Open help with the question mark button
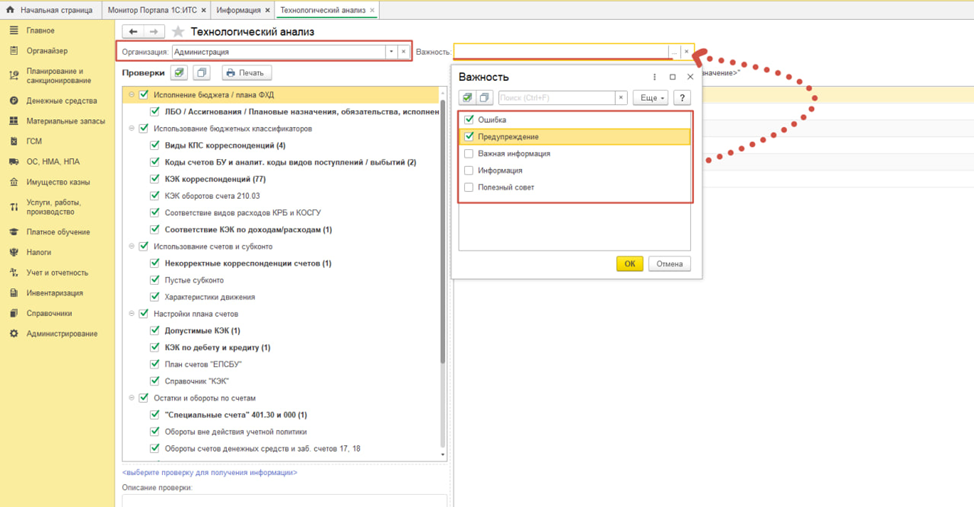The width and height of the screenshot is (974, 507). click(x=682, y=98)
